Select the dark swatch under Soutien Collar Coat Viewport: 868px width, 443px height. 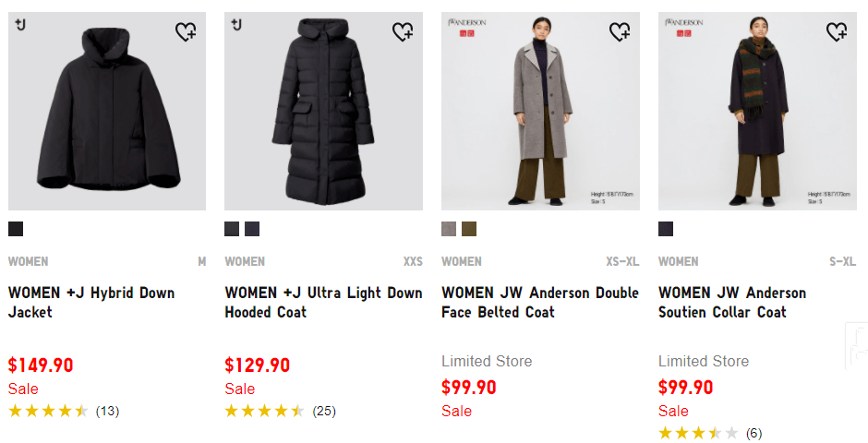(666, 229)
